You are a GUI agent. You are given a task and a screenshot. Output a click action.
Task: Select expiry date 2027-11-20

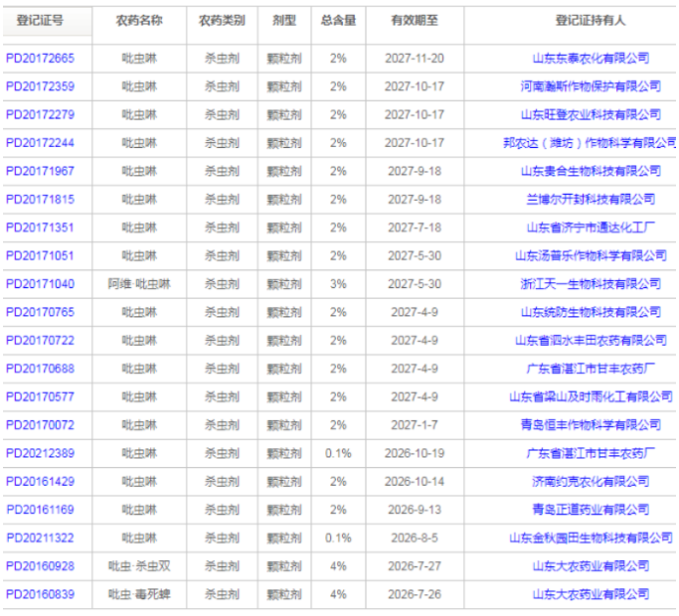point(415,58)
